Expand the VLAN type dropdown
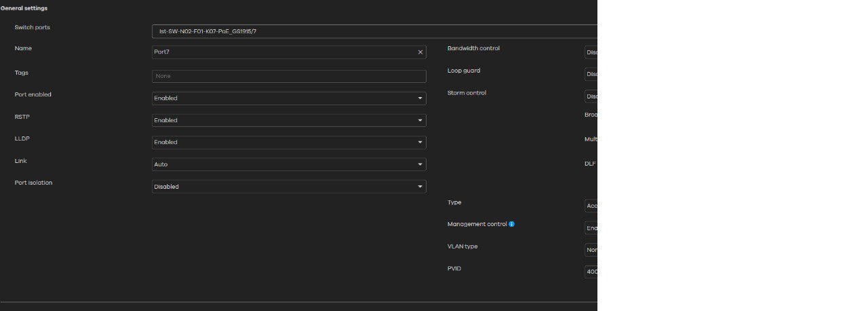 coord(591,250)
